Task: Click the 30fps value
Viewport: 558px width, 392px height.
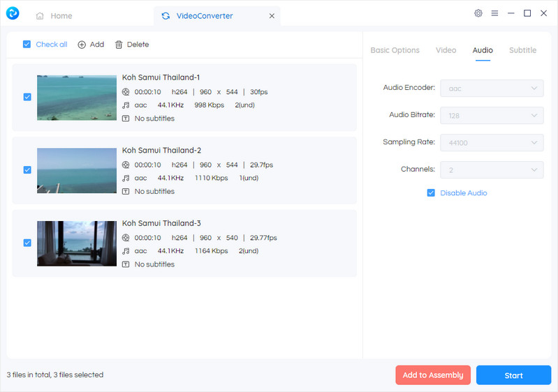Action: click(x=258, y=92)
